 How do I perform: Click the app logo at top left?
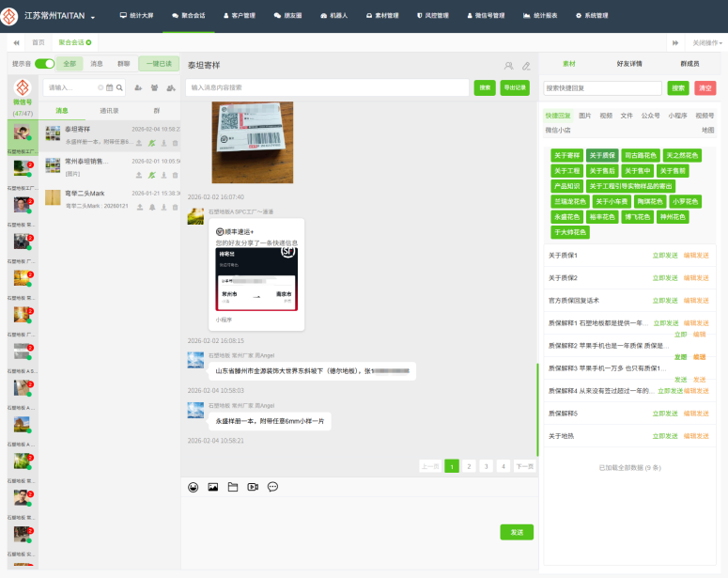coord(8,16)
